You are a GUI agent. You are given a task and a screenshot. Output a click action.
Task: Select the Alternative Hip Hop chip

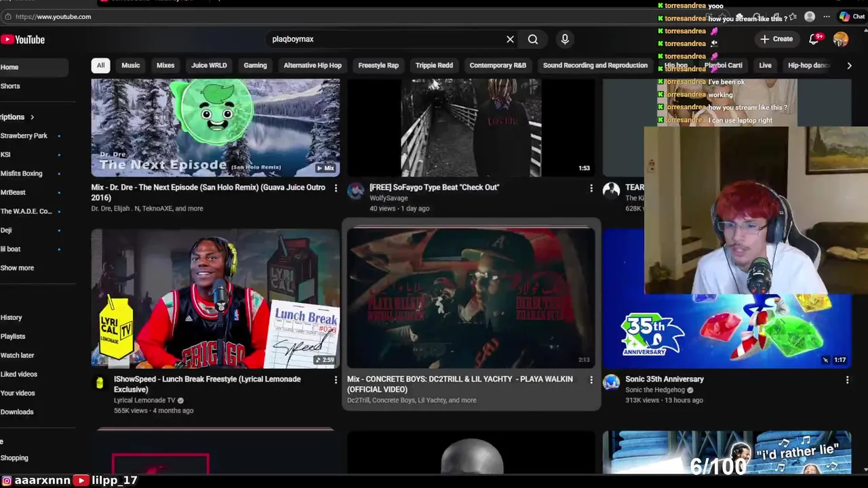point(313,66)
